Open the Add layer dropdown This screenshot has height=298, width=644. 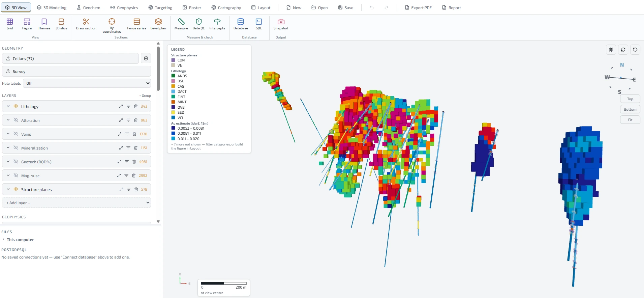pyautogui.click(x=76, y=202)
